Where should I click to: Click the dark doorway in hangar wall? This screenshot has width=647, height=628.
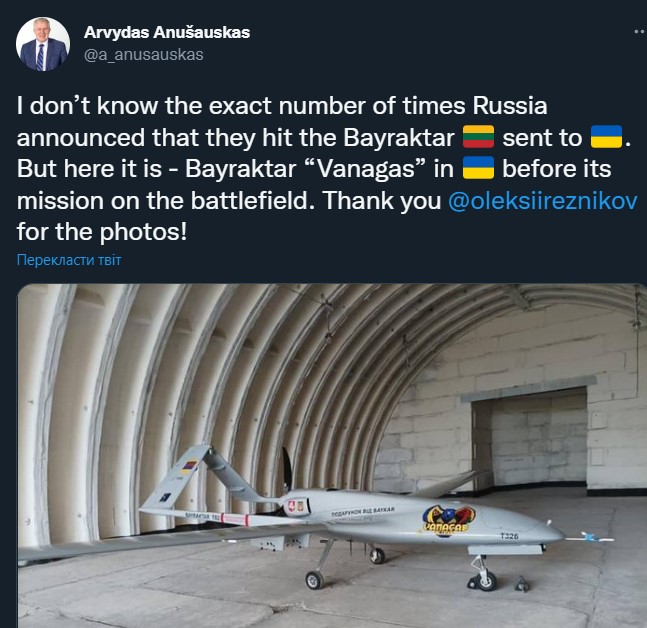(529, 439)
